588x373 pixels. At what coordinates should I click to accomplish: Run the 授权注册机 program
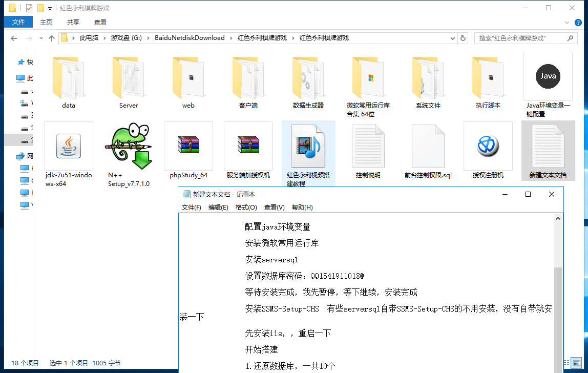488,146
